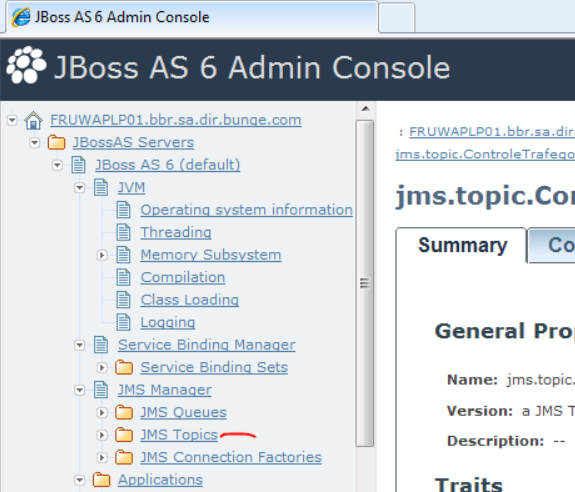This screenshot has height=492, width=575.
Task: Click breadcrumb jms.topic.ControleTrafego link
Action: tap(485, 154)
